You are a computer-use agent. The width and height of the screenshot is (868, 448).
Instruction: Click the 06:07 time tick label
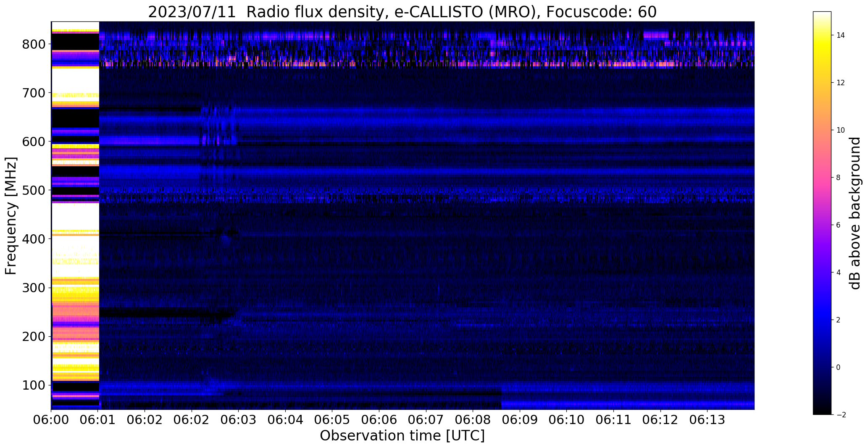[x=426, y=419]
